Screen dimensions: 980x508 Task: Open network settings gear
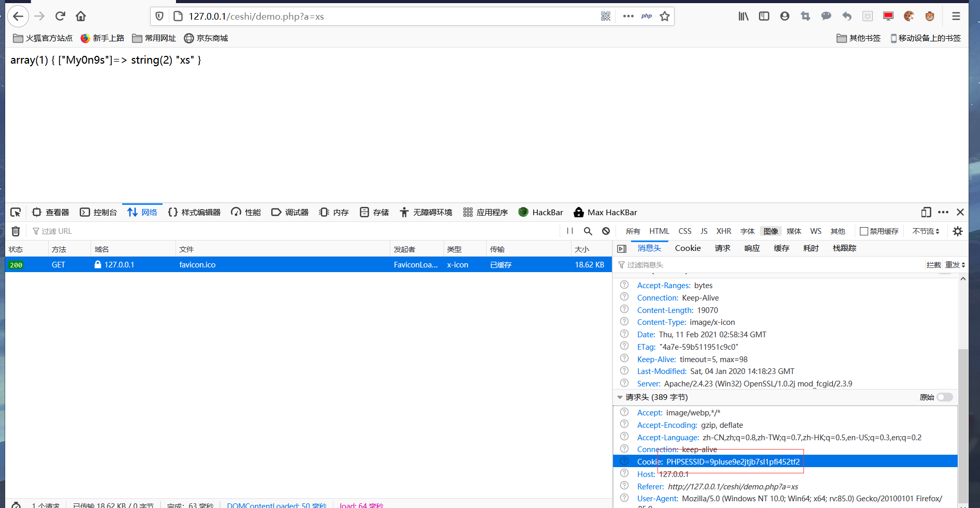958,231
